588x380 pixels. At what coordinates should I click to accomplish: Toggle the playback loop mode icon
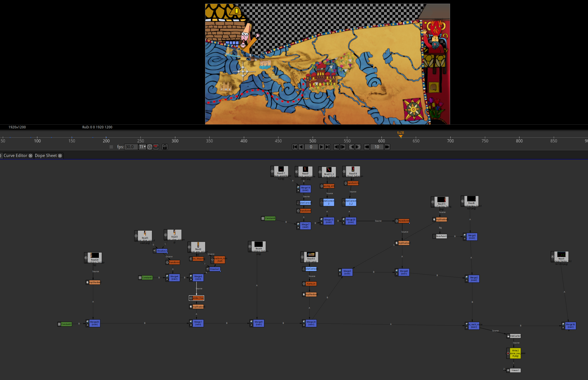click(x=156, y=147)
